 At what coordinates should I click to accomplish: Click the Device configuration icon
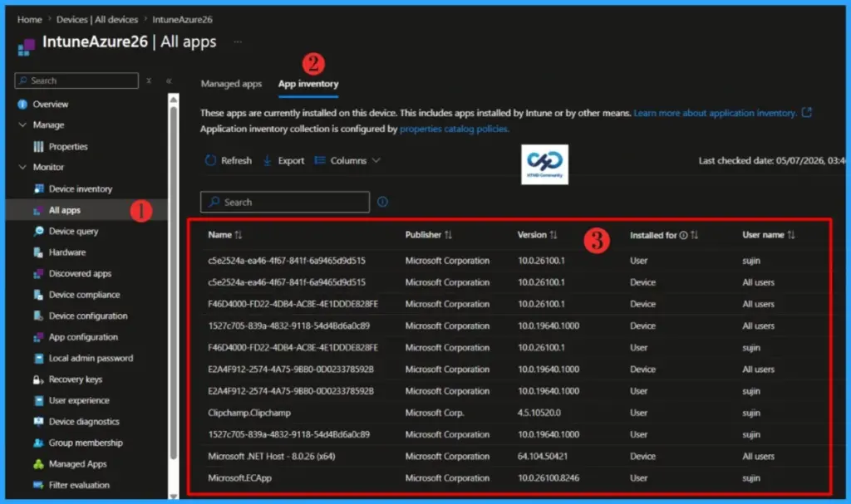point(38,316)
